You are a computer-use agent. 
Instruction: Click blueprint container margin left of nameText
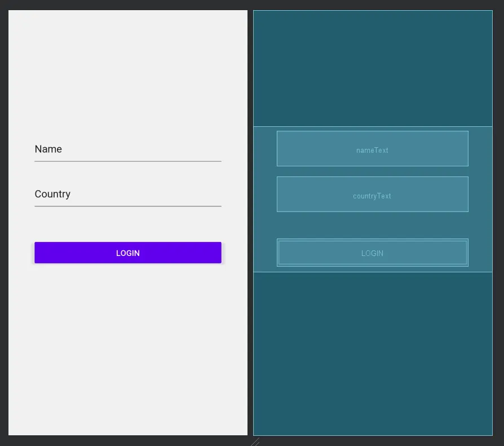pos(265,149)
